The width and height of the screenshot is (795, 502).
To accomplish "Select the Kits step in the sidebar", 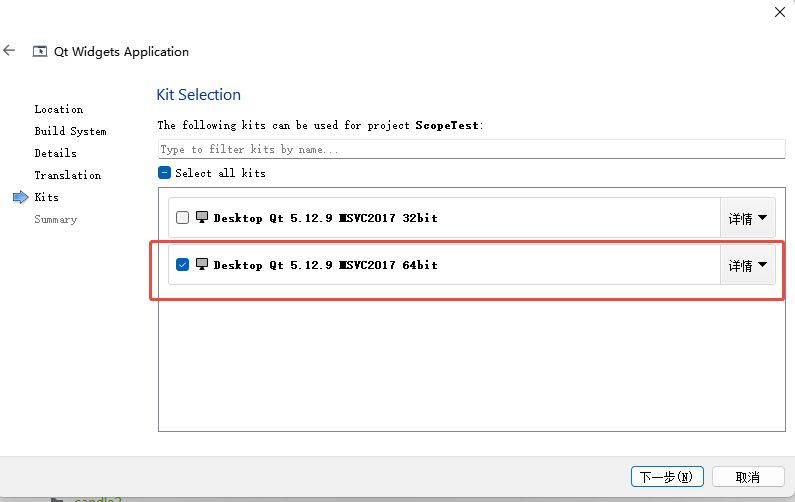I will point(46,197).
